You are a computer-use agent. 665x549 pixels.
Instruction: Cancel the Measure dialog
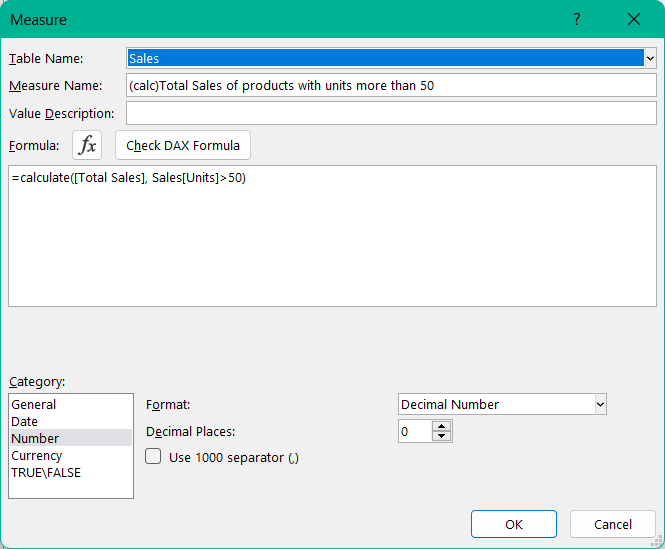(x=613, y=524)
